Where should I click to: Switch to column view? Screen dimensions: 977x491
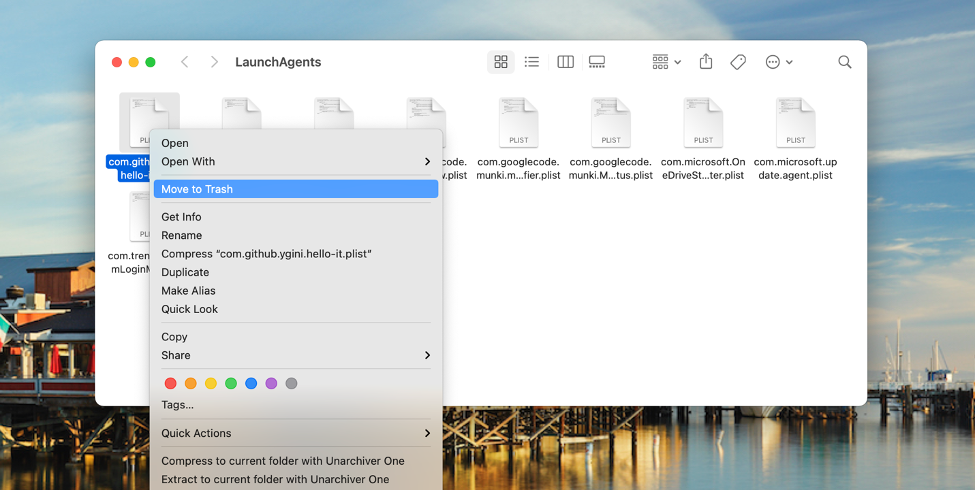coord(565,62)
